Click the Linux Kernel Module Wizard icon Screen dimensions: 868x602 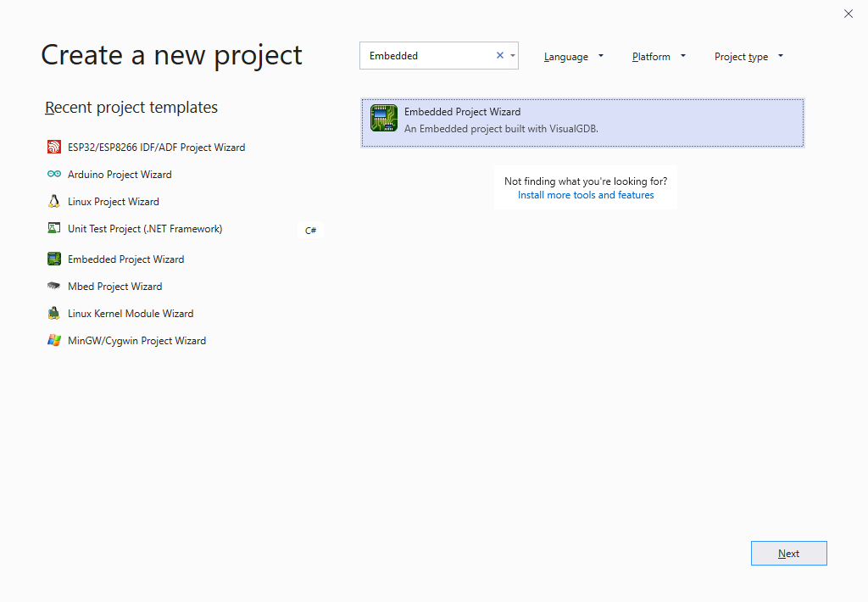click(x=54, y=313)
